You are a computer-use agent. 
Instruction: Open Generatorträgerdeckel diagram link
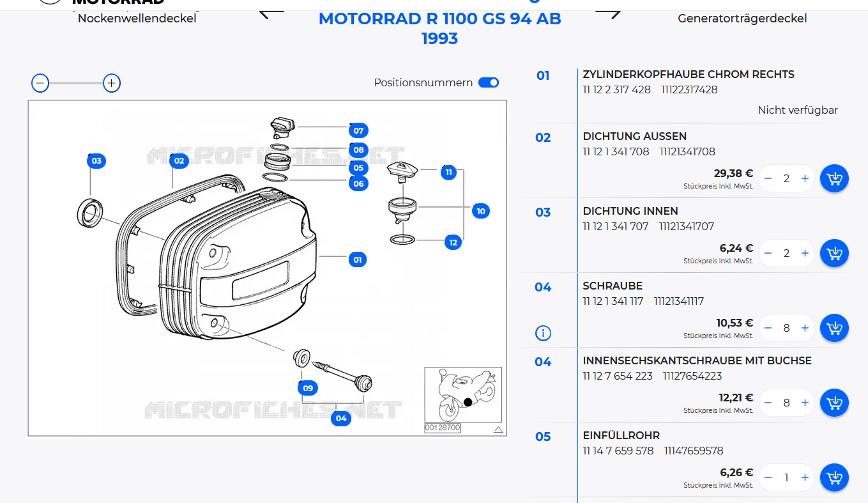click(742, 19)
